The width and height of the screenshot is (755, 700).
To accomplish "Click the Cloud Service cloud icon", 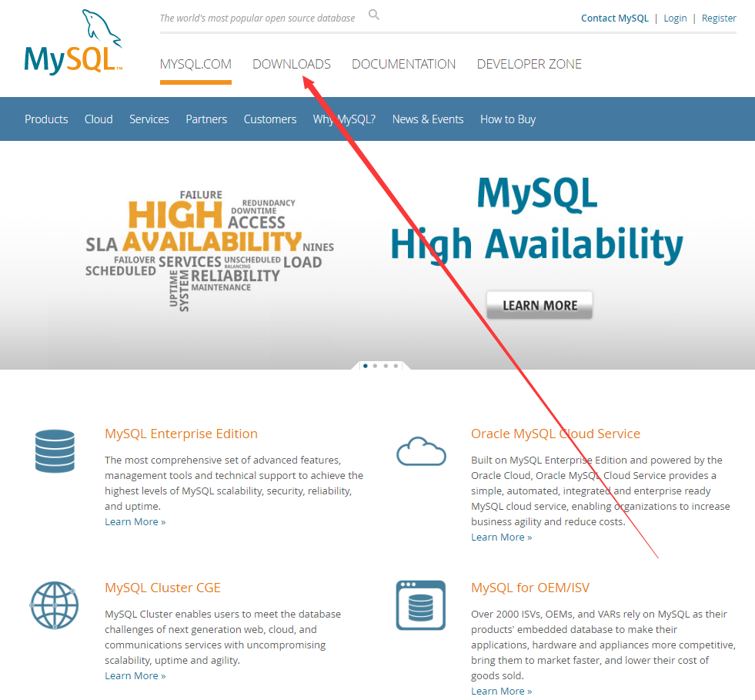I will pyautogui.click(x=421, y=451).
